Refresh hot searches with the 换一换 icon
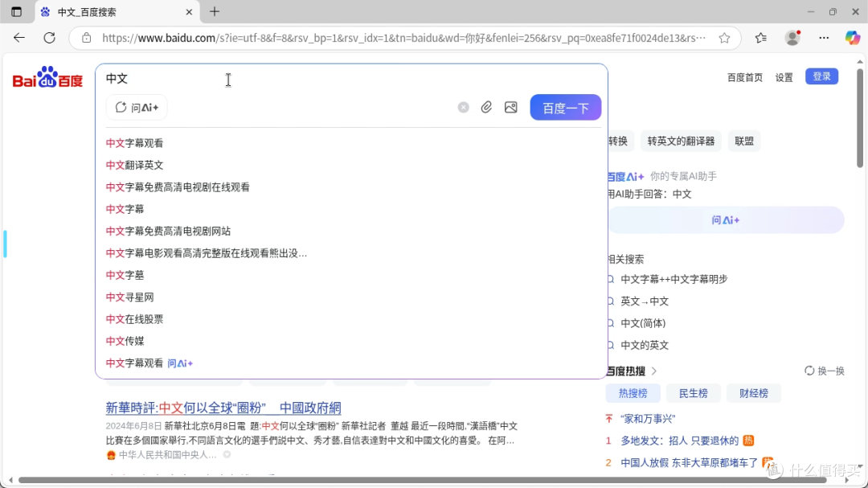This screenshot has height=488, width=868. [809, 371]
